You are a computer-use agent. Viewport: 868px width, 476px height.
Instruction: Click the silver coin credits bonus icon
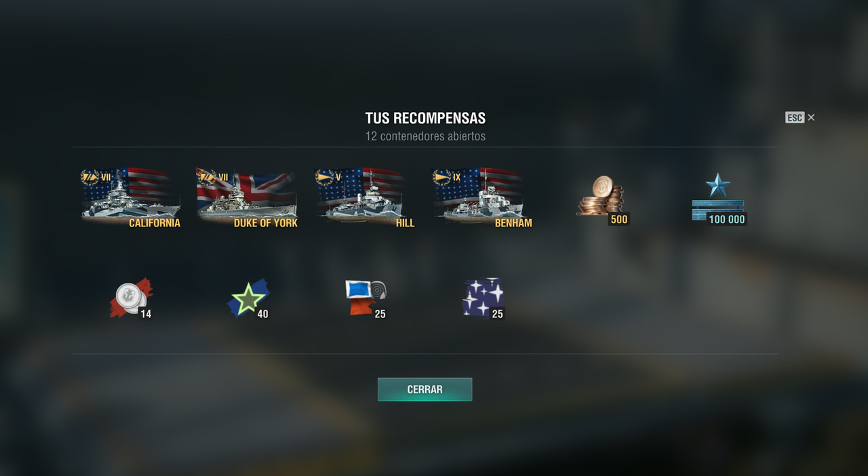pyautogui.click(x=130, y=298)
